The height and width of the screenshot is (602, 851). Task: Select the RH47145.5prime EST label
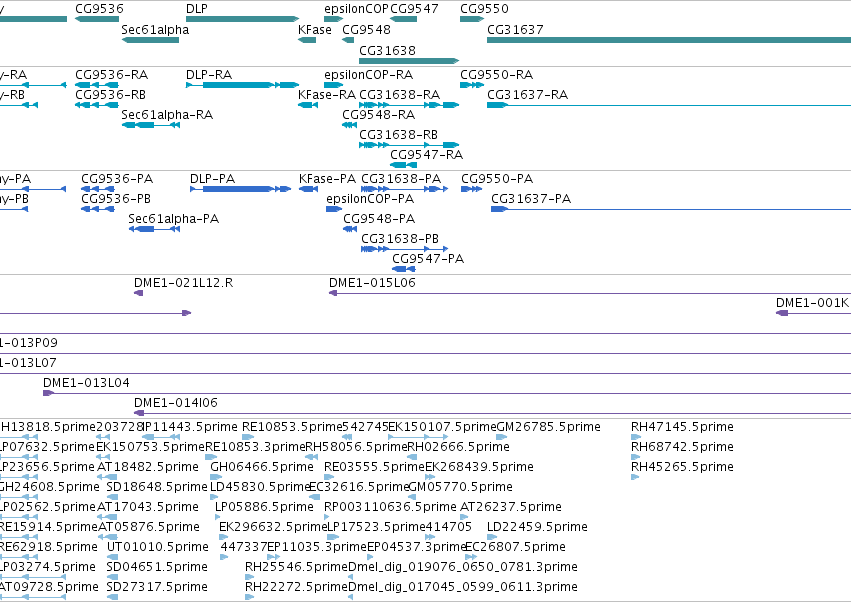[682, 427]
